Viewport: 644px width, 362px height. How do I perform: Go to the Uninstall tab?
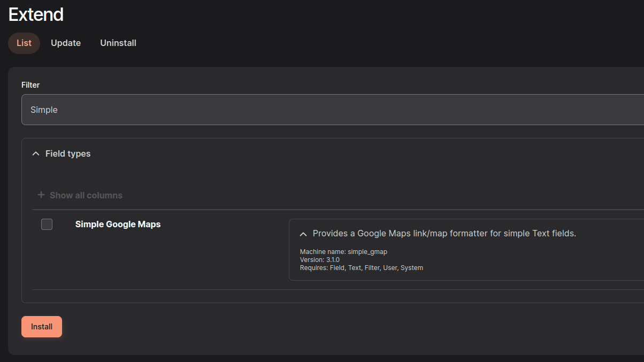coord(118,43)
